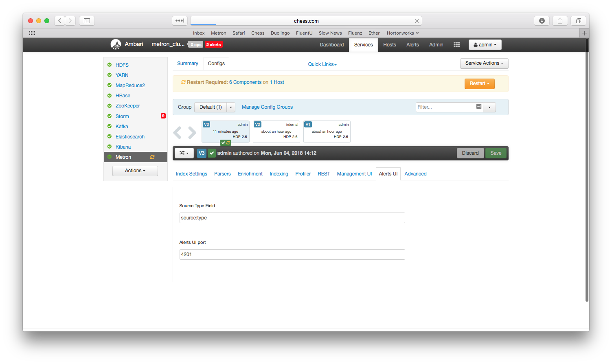Click the page vertical scrollbar
The width and height of the screenshot is (612, 364).
pyautogui.click(x=587, y=170)
